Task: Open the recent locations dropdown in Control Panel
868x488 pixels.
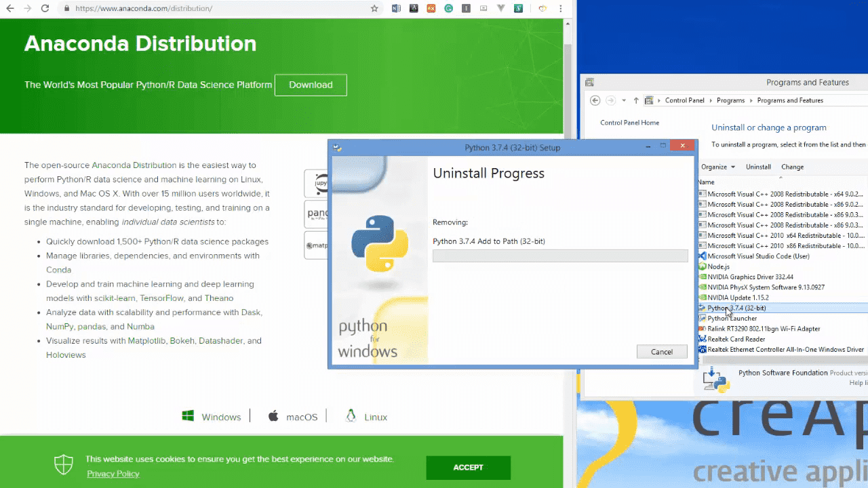Action: pos(623,100)
